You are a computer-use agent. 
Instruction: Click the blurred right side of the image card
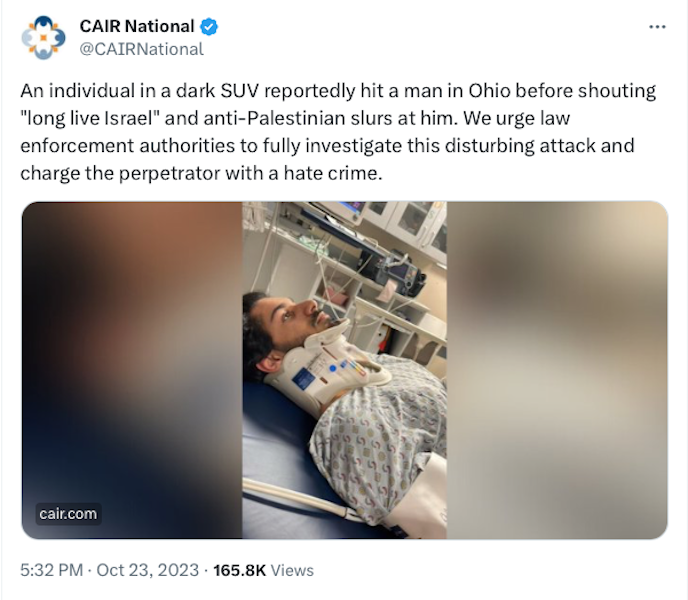[x=557, y=370]
